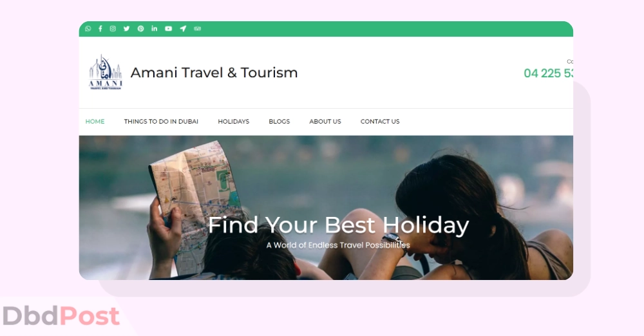The height and width of the screenshot is (336, 644).
Task: Click the Amani logo image
Action: click(106, 72)
